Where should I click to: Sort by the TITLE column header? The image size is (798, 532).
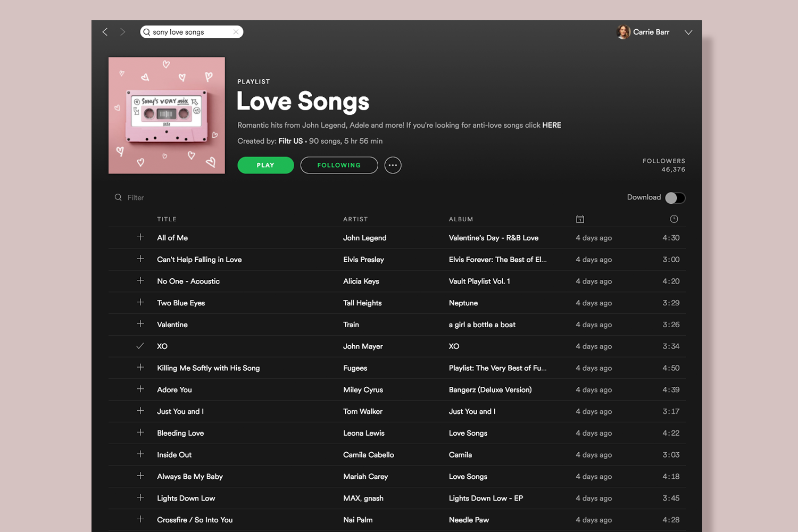pos(167,219)
